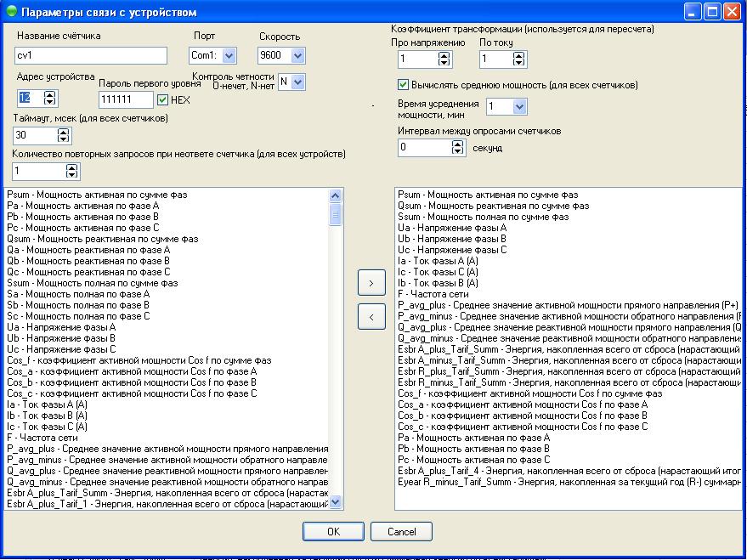
Task: Click the move-right arrow button between lists
Action: point(371,284)
